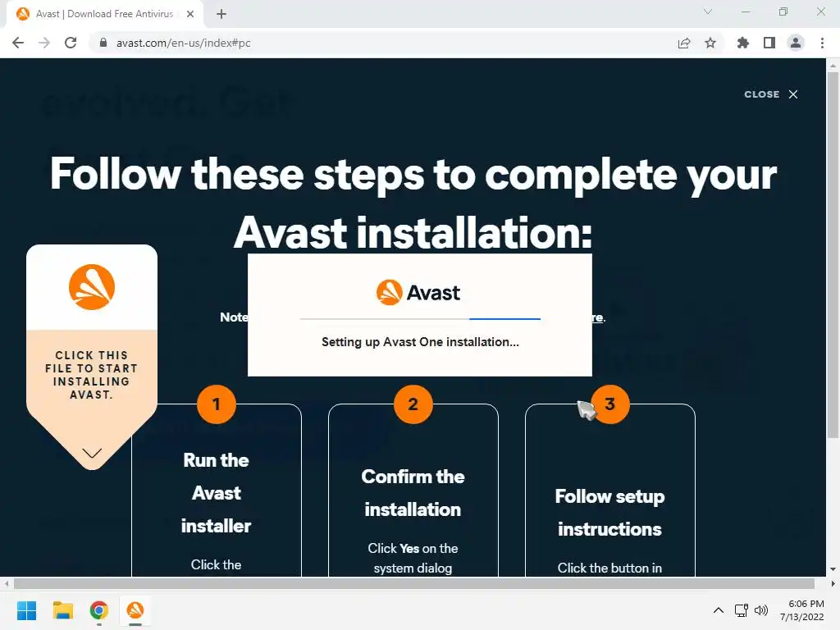Click the Avast logo in file pointer

click(x=92, y=286)
